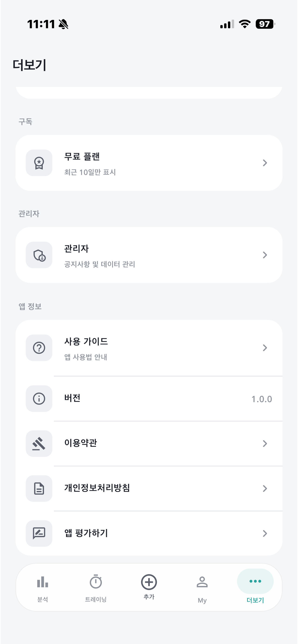Viewport: 298px width, 644px height.
Task: Tap the 이용약관 gavel icon
Action: click(39, 443)
